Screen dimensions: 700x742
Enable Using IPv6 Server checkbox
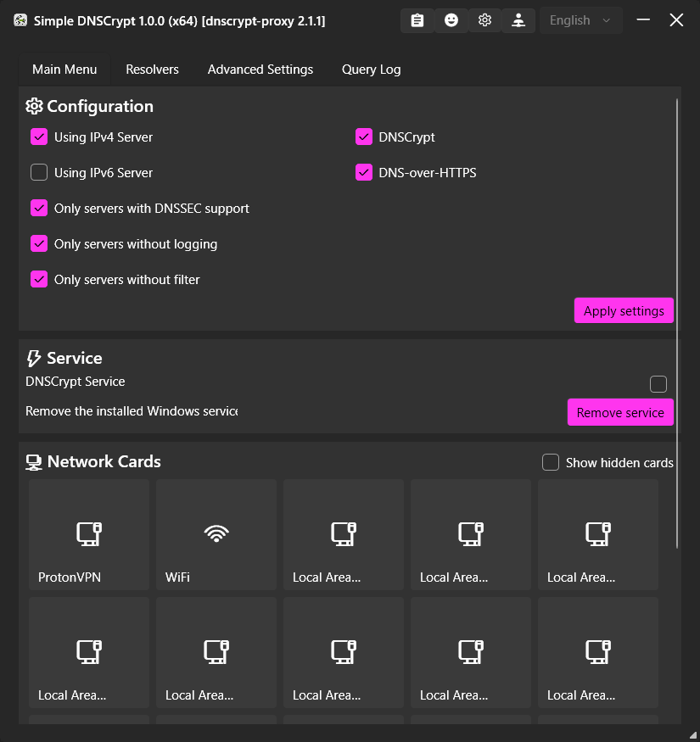coord(39,173)
